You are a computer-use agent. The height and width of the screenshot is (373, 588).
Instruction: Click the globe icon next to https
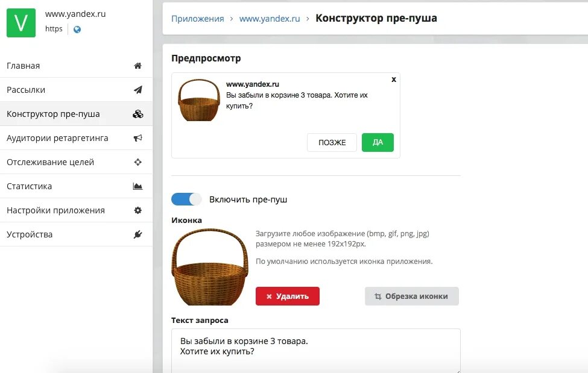coord(77,30)
